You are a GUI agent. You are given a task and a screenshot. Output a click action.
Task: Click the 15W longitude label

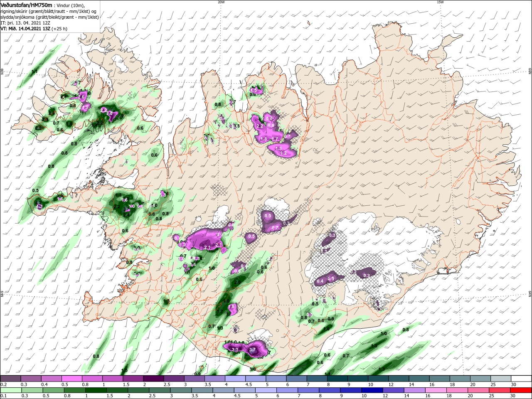[x=440, y=2]
